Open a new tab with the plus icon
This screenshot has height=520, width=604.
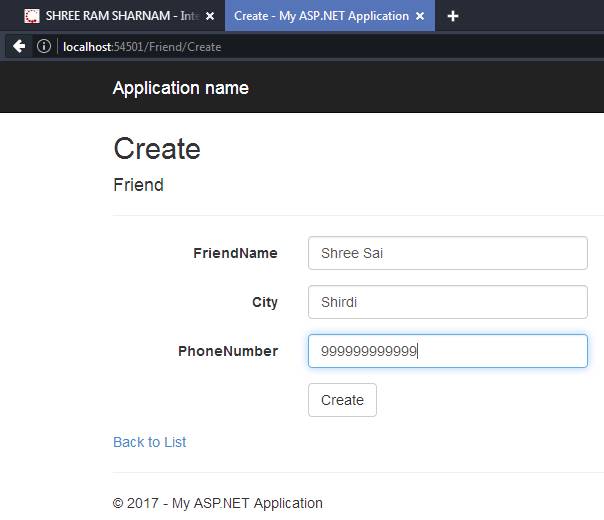pos(453,16)
